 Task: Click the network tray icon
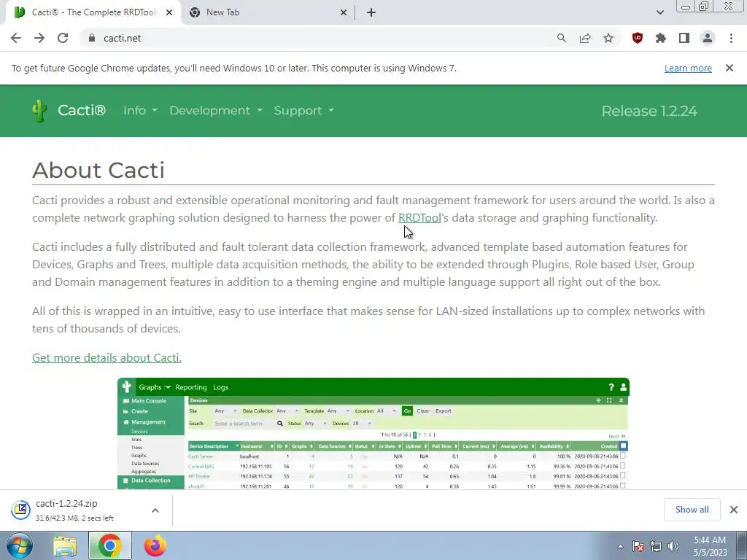pos(656,546)
